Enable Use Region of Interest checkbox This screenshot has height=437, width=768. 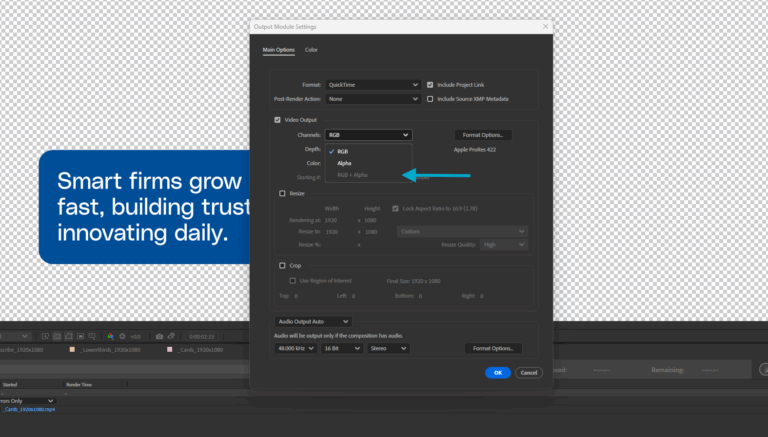tap(292, 281)
